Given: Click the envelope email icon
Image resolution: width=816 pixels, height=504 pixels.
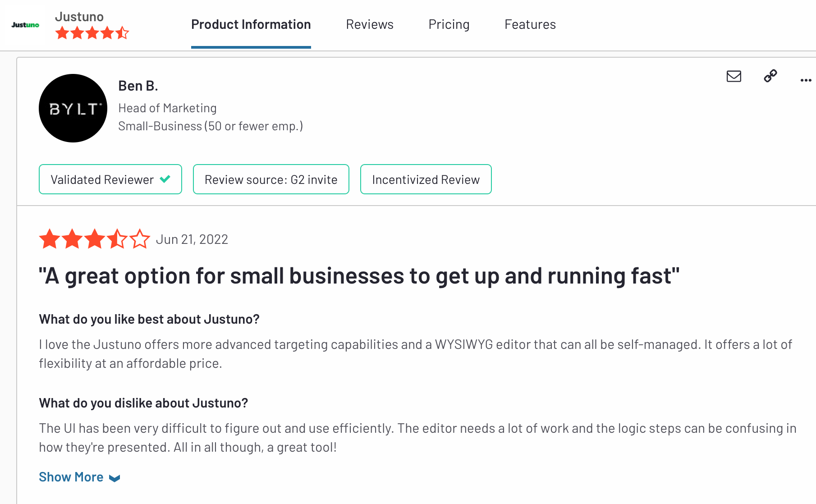Looking at the screenshot, I should 733,76.
